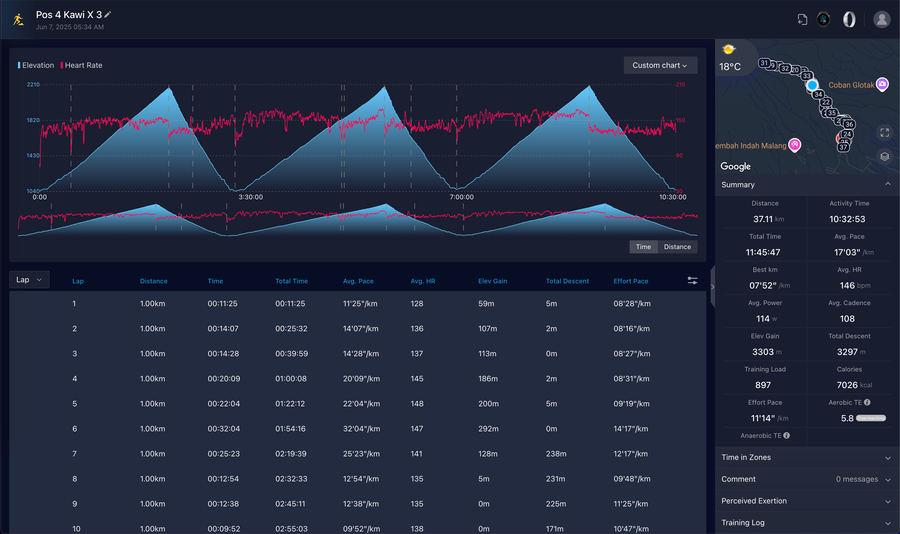Open the watch device icon in header
This screenshot has height=534, width=900.
pos(823,20)
